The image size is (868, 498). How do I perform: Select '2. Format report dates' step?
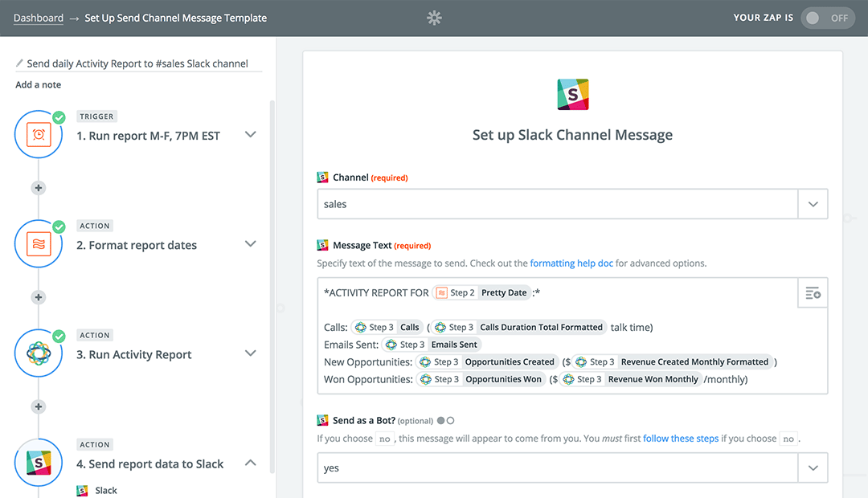click(x=136, y=245)
